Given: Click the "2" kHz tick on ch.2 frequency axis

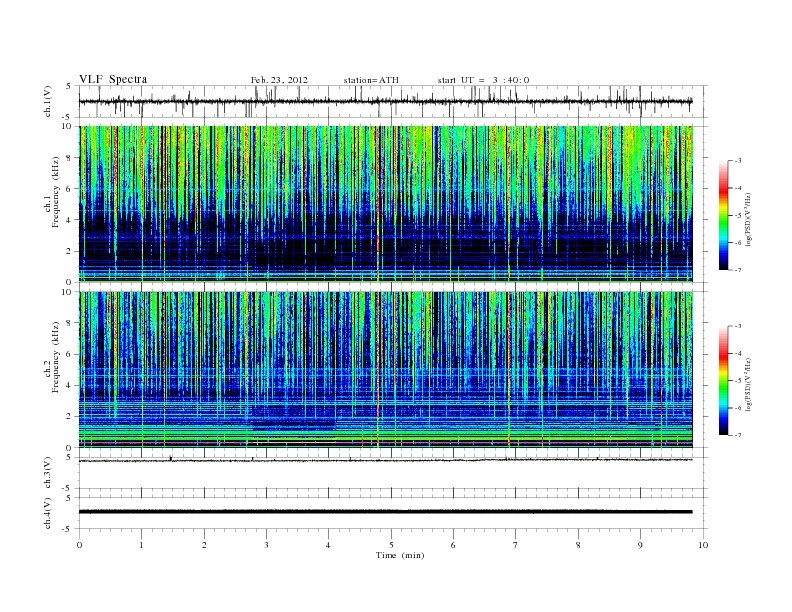Looking at the screenshot, I should pos(70,417).
